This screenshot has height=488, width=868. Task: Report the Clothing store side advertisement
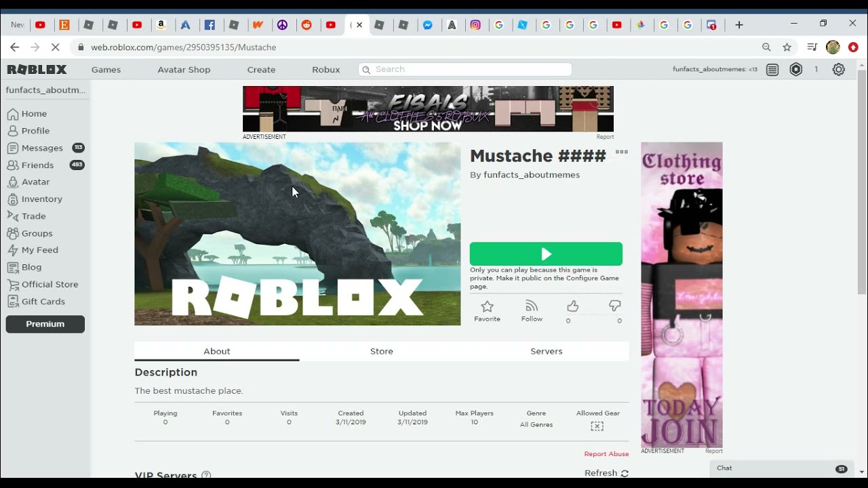point(713,451)
